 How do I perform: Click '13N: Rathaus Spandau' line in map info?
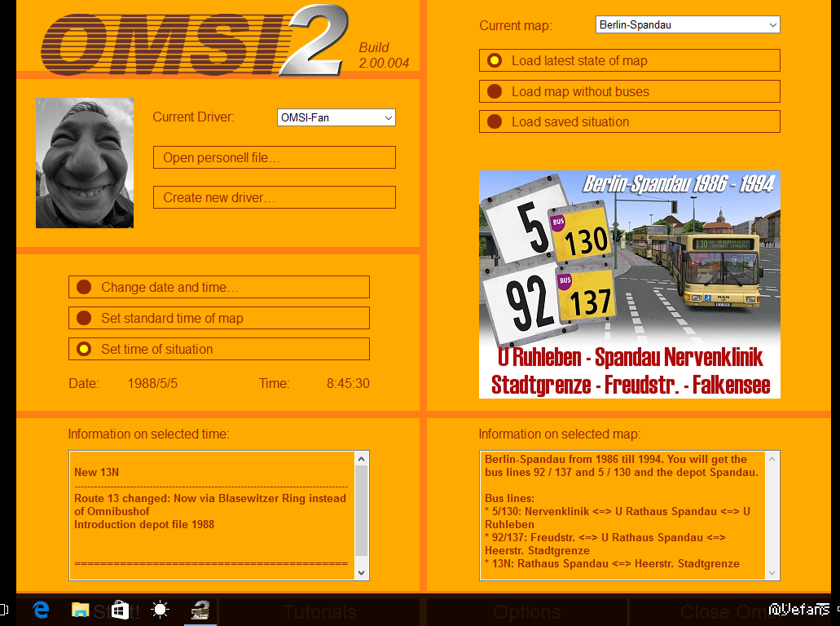click(613, 563)
